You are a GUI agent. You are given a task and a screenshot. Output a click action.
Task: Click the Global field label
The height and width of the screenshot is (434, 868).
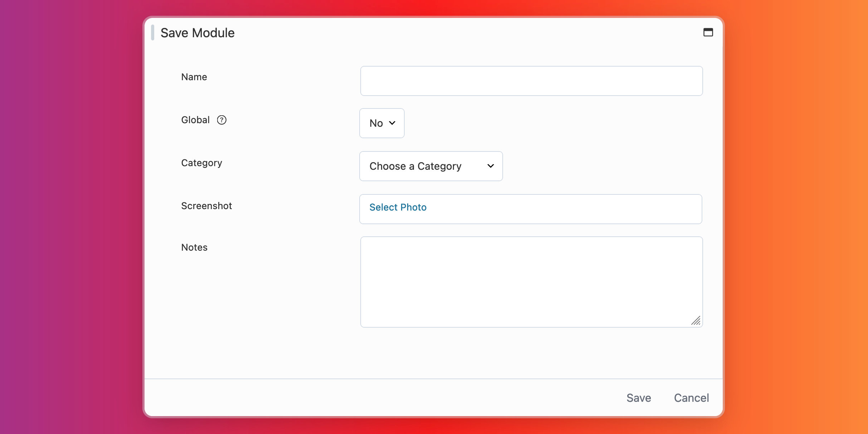coord(195,120)
